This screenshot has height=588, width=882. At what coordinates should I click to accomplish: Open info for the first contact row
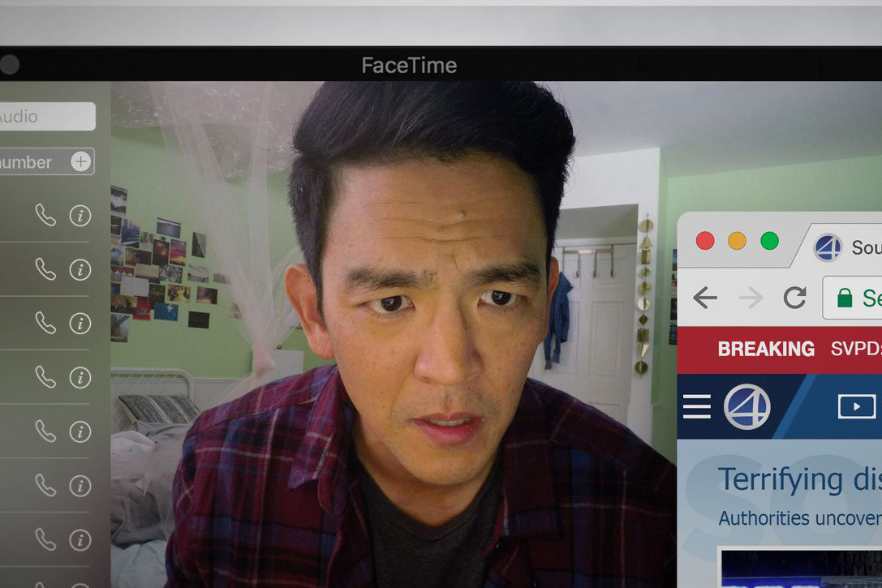tap(80, 215)
